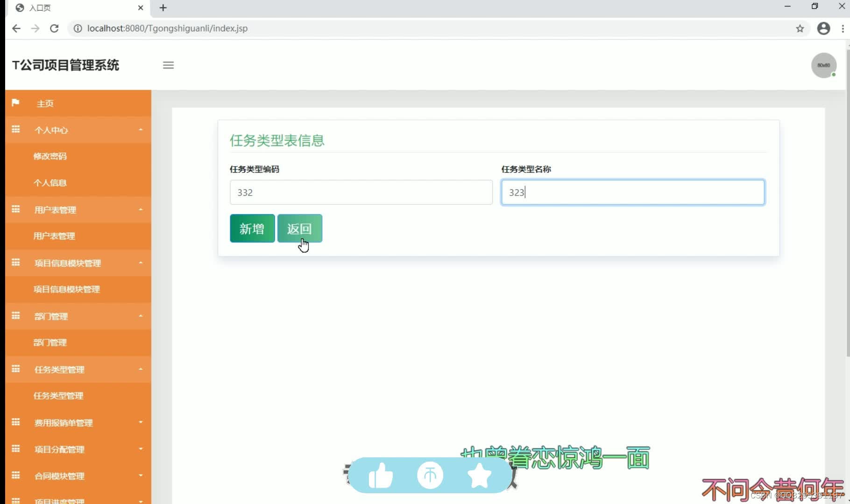Collapse the 个人中心 section arrow
The image size is (850, 504).
[141, 130]
